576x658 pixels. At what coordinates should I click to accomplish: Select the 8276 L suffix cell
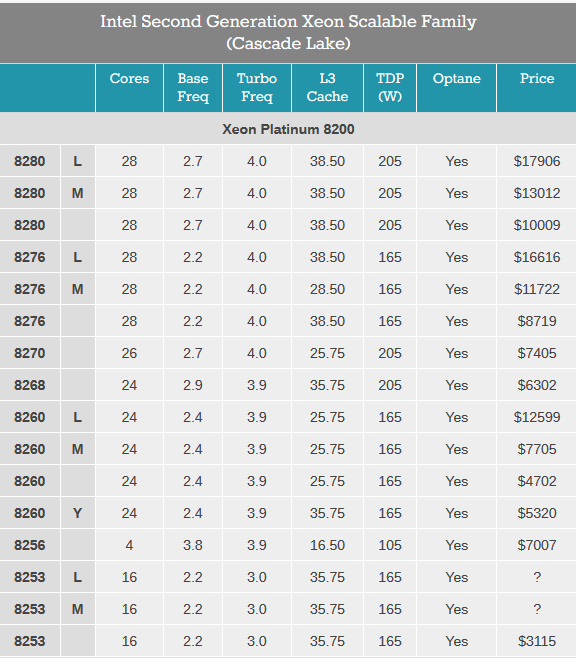(78, 257)
